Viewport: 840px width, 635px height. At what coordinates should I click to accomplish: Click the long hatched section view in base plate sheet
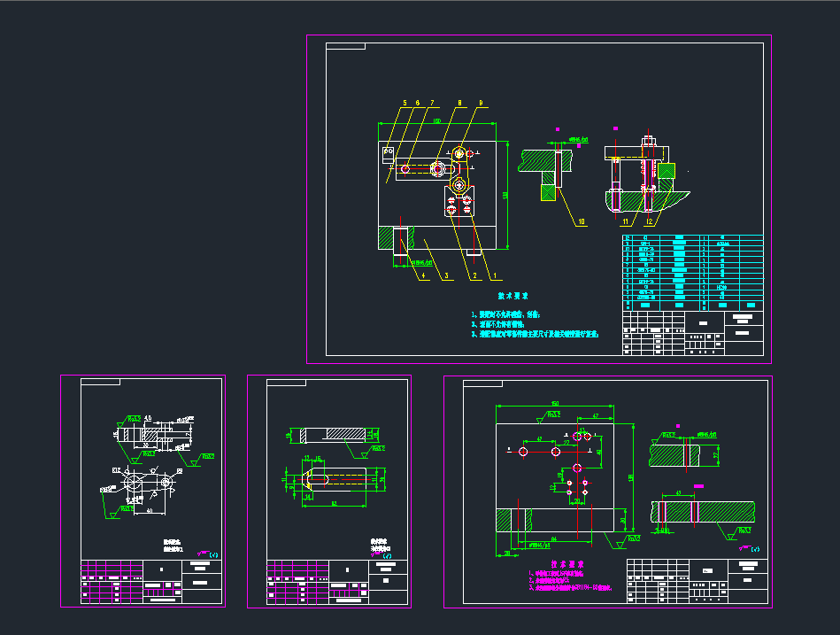point(703,512)
